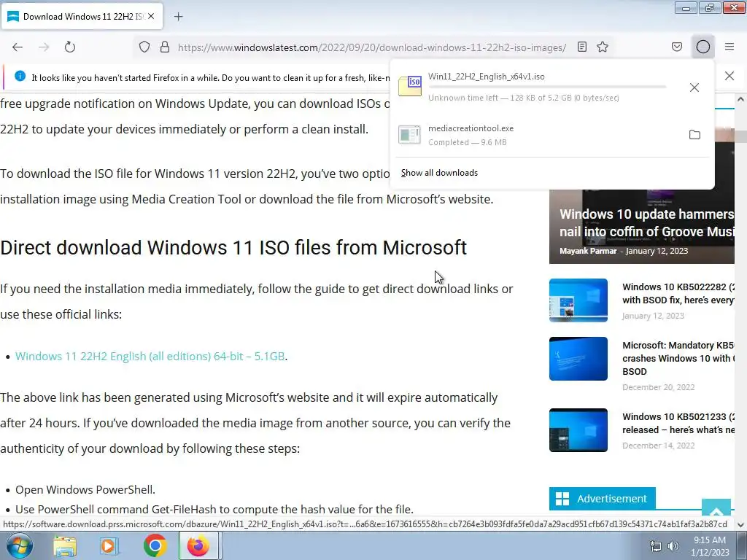Open Microsoft Mandatory KB crashes article

coord(678,358)
